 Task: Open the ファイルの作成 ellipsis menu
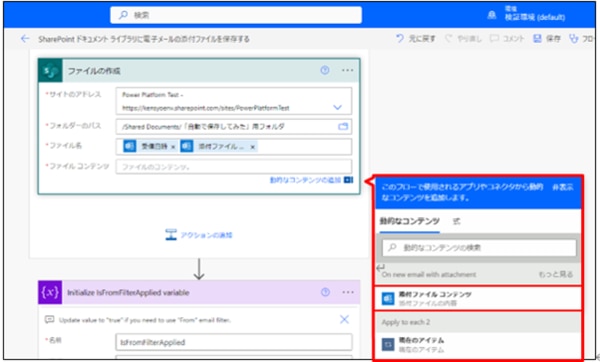tap(347, 70)
